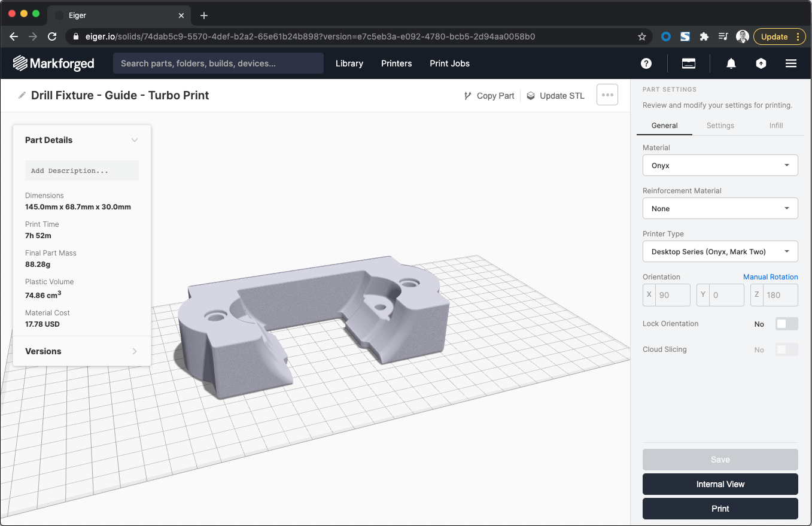Open the three-dots more options button
812x526 pixels.
click(607, 95)
